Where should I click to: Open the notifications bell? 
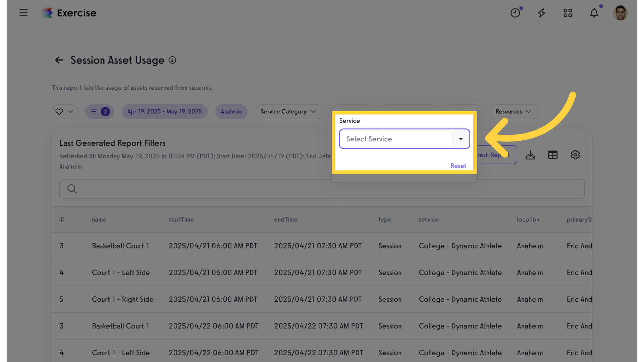click(594, 13)
